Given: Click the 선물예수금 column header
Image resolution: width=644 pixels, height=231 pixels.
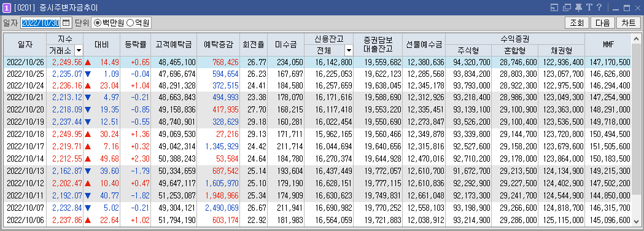Looking at the screenshot, I should point(424,44).
